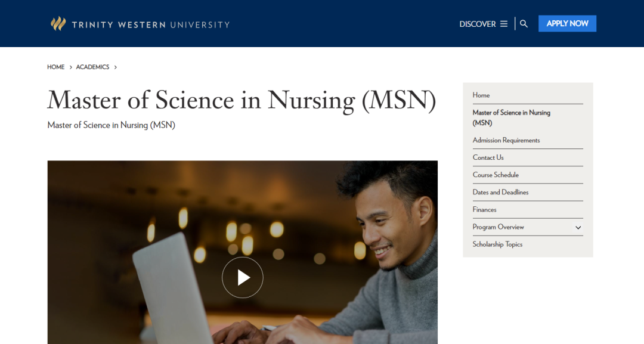Viewport: 644px width, 344px height.
Task: Open Program Overview sidebar link
Action: point(498,227)
